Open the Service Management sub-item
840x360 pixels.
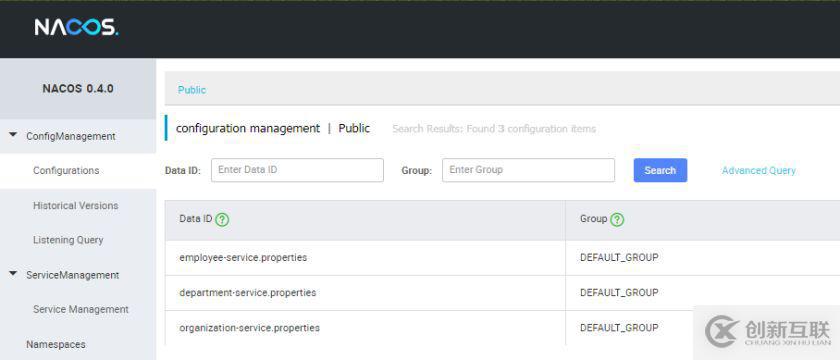[x=81, y=309]
